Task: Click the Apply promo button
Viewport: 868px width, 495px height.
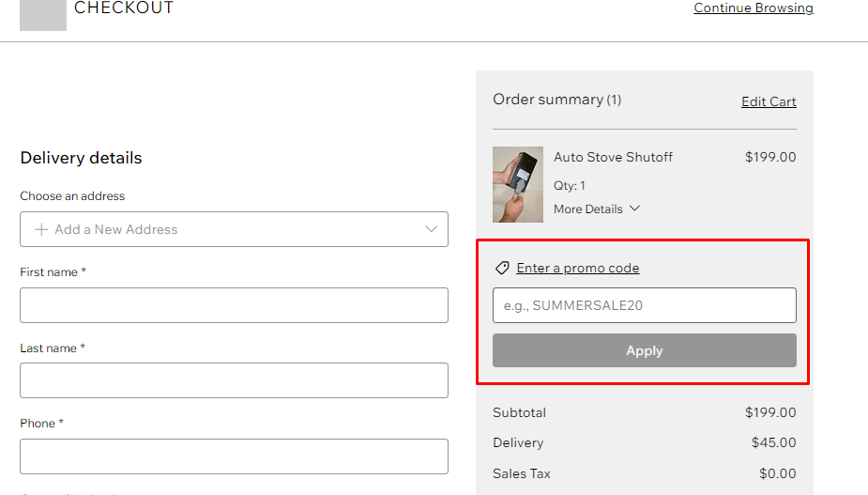Action: (x=645, y=350)
